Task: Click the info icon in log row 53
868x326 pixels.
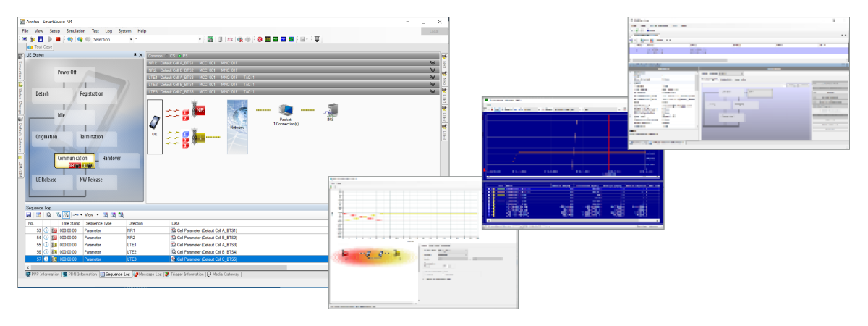Action: click(x=46, y=230)
